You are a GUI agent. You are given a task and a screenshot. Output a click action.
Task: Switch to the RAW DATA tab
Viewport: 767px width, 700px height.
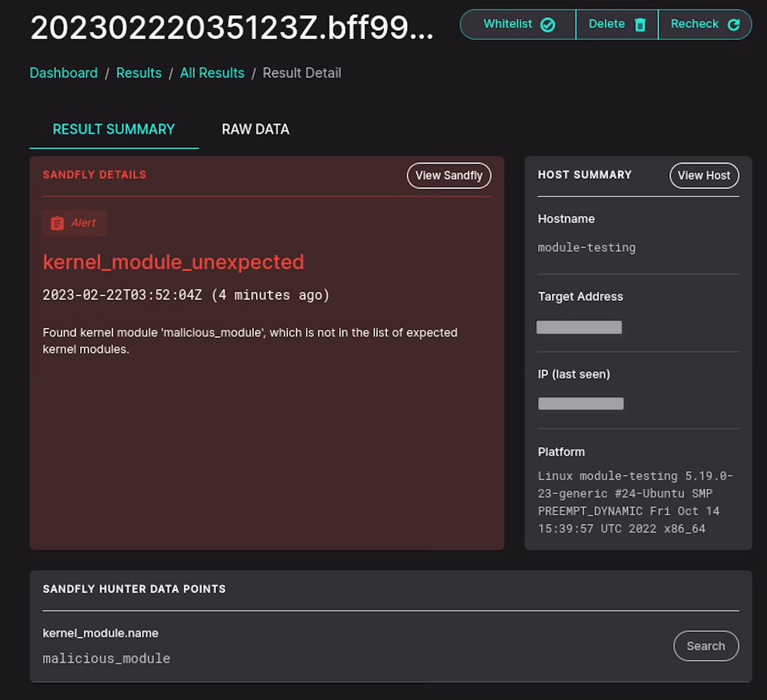click(256, 129)
